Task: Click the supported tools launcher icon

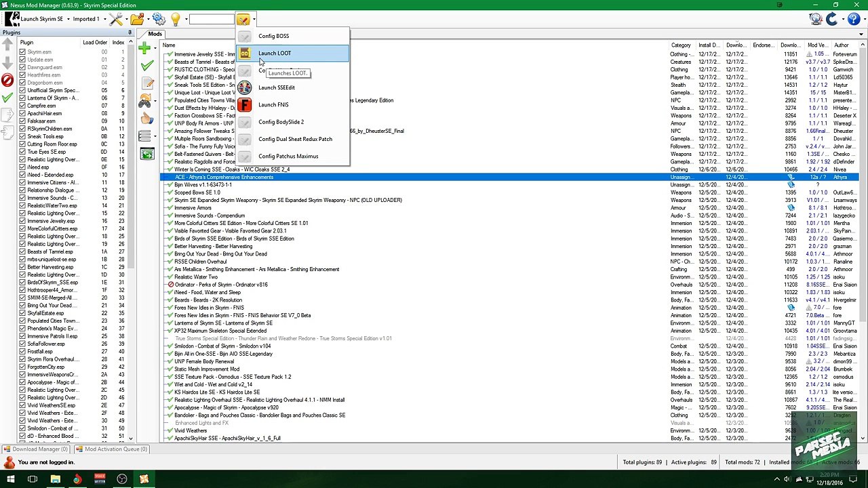Action: pos(243,19)
